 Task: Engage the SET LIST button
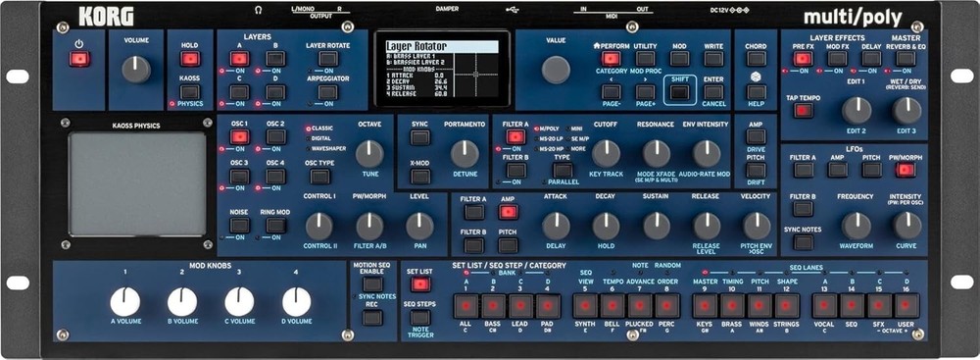[420, 284]
